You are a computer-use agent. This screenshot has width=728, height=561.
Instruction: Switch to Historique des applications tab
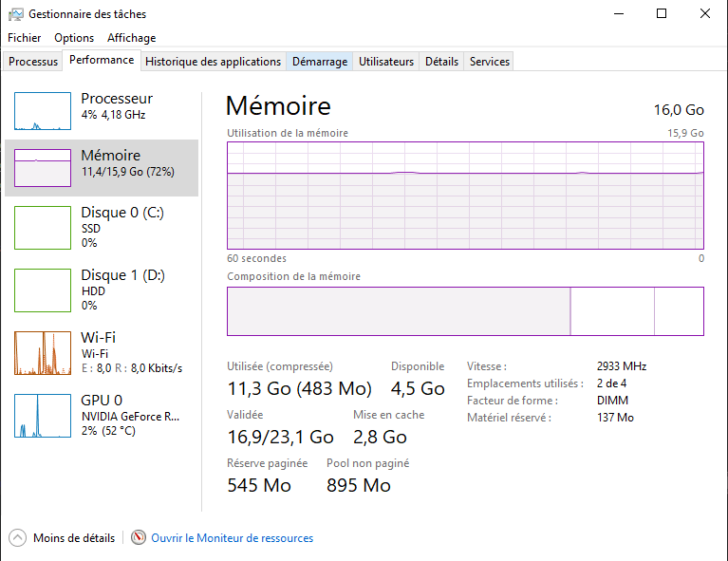tap(214, 62)
